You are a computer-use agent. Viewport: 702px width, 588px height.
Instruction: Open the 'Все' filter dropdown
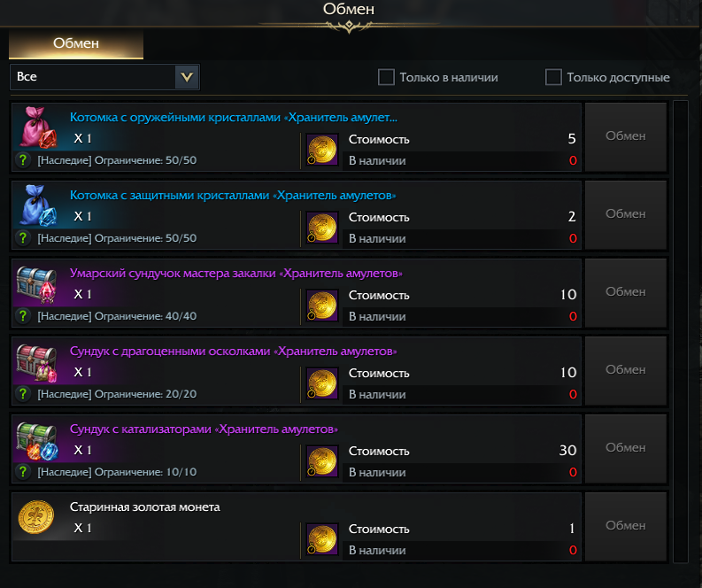click(x=93, y=77)
